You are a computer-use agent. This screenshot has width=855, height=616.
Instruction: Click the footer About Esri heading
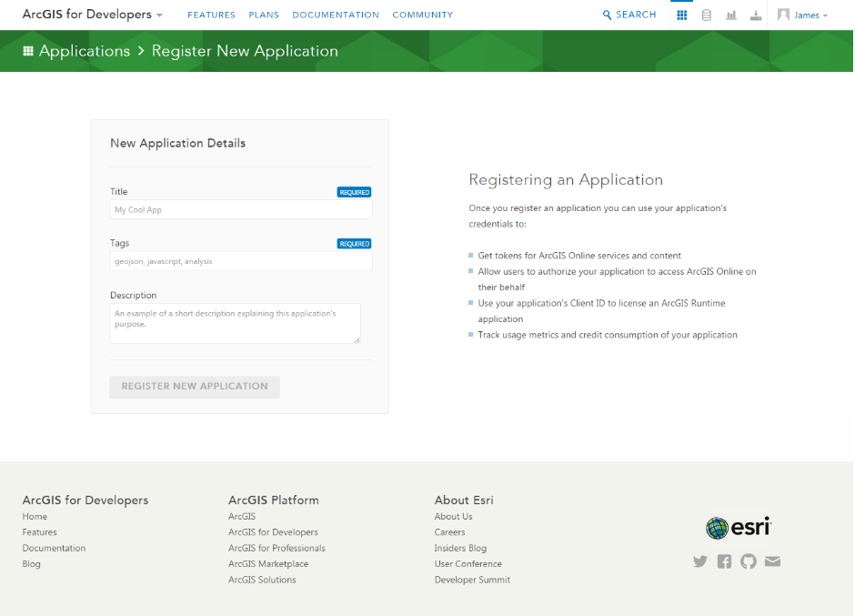tap(464, 500)
